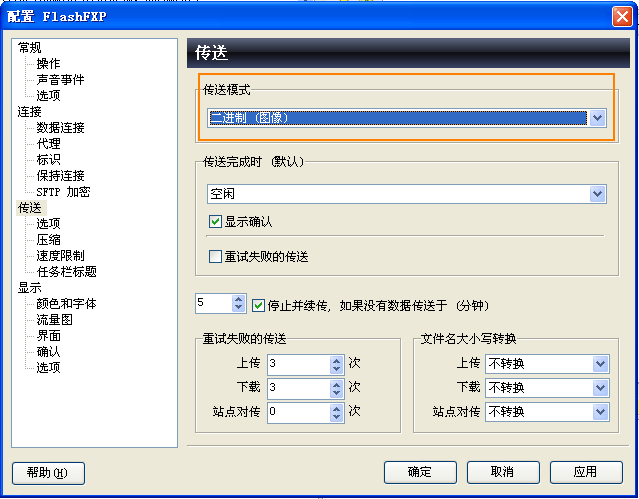Image resolution: width=639 pixels, height=499 pixels.
Task: Open 操作 under 常规
Action: pos(48,64)
